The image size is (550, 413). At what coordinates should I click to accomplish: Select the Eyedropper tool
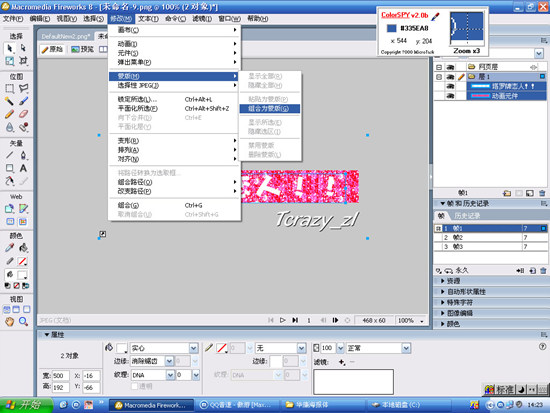(9, 248)
